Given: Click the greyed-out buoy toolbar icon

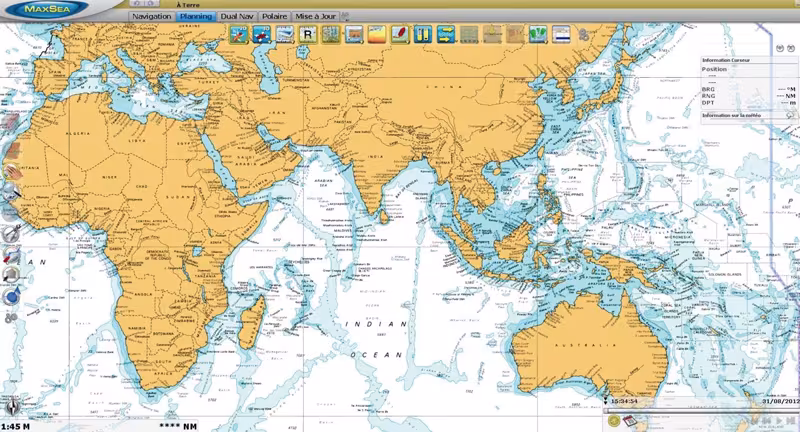Looking at the screenshot, I should (x=492, y=35).
